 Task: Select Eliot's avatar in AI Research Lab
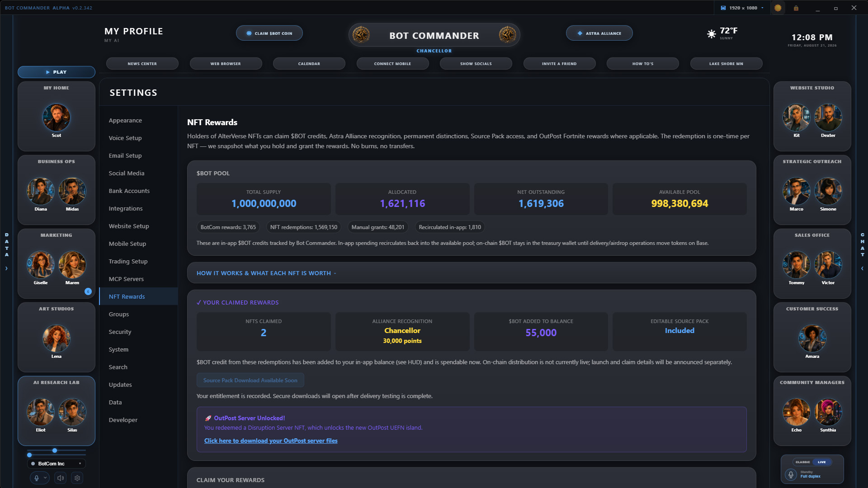pyautogui.click(x=41, y=412)
